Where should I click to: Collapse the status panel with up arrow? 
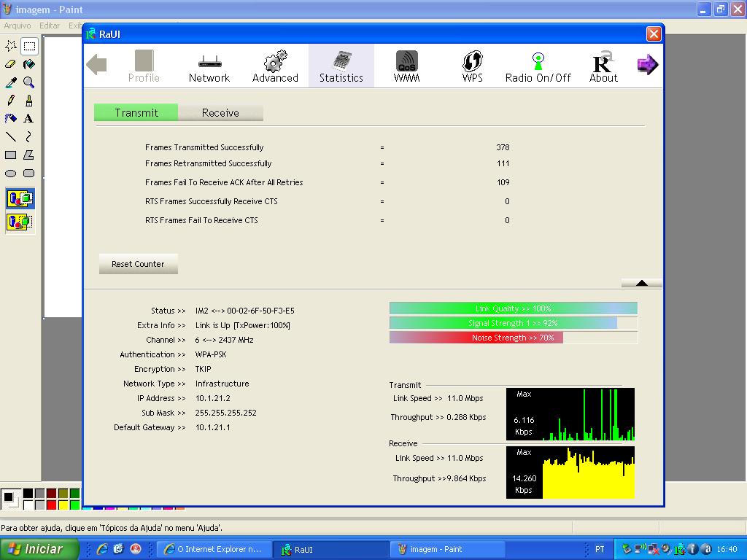coord(641,283)
